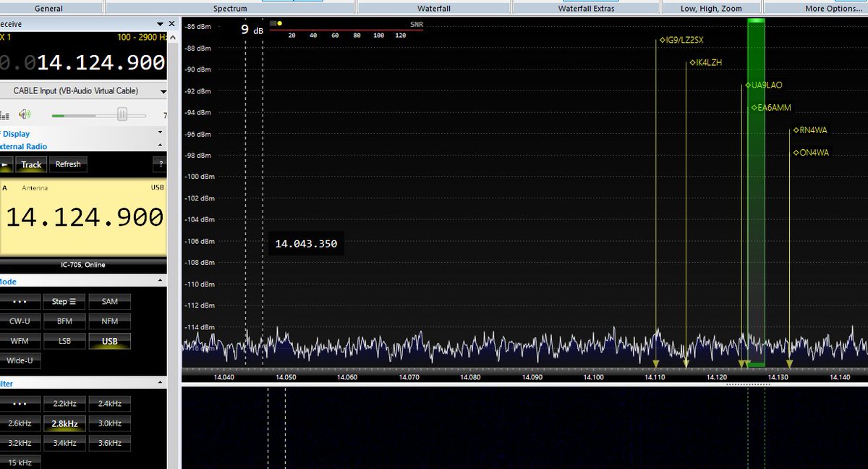
Task: Click the play arrow in External Radio panel
Action: (4, 164)
